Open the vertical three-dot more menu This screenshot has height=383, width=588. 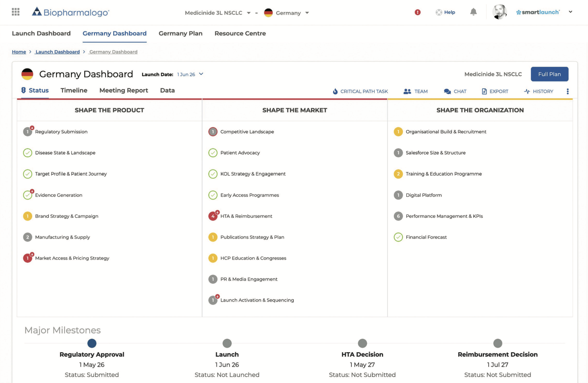click(567, 91)
